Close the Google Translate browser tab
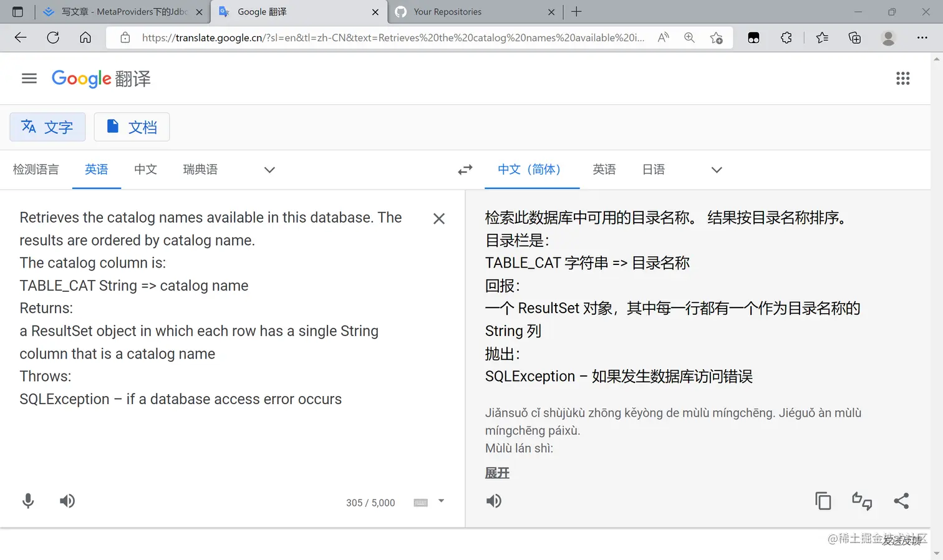943x560 pixels. 375,12
